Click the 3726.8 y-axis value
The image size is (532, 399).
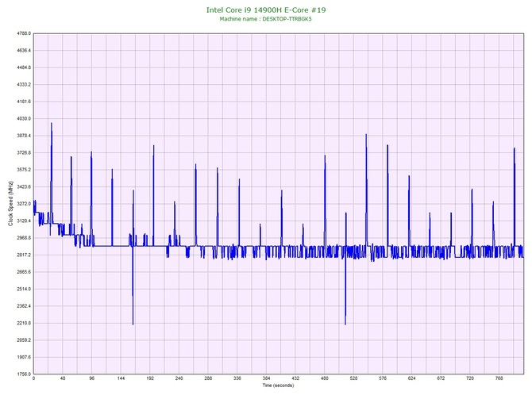pyautogui.click(x=24, y=153)
